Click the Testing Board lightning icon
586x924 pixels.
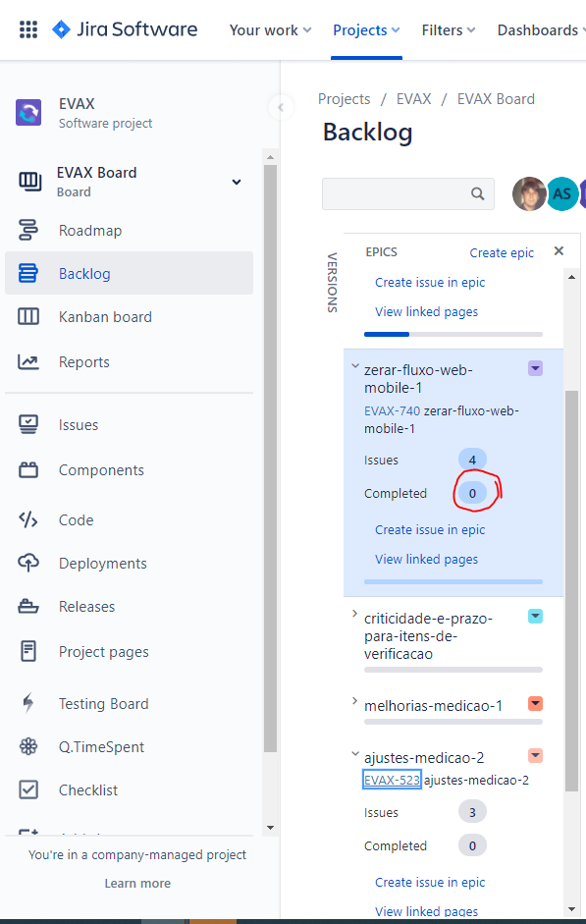pyautogui.click(x=28, y=704)
